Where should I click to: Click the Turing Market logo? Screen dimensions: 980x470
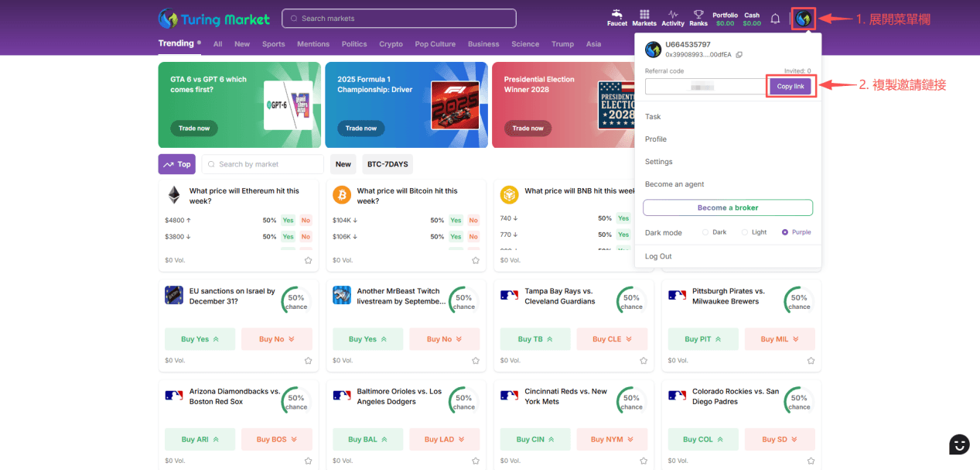[214, 19]
